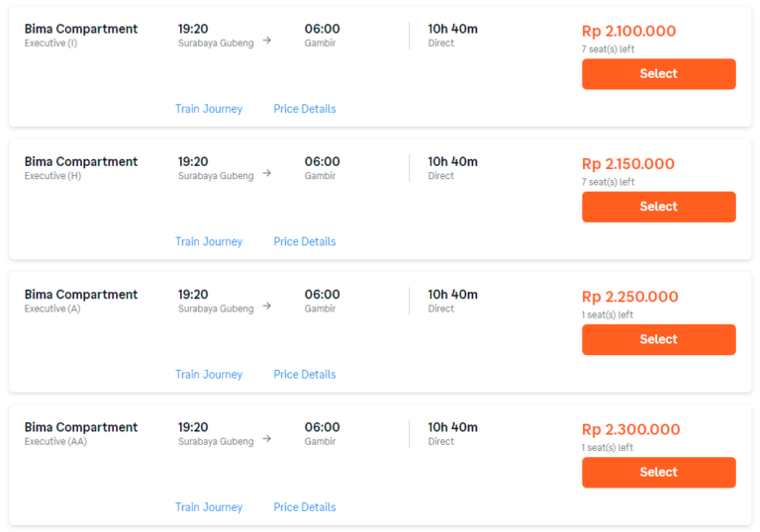Viewport: 760px width, 532px height.
Task: Select the Executive (H) Bima Compartment ticket
Action: 658,207
